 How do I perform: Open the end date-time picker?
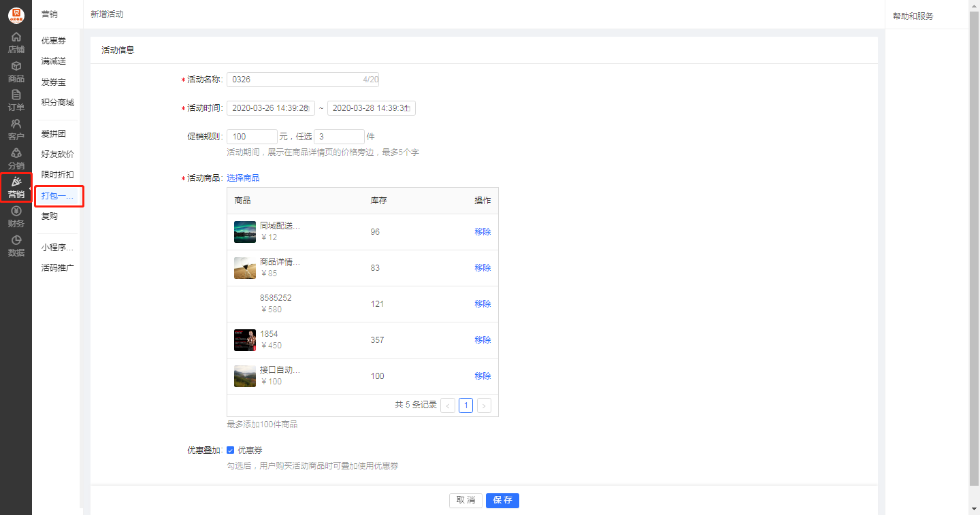click(371, 108)
